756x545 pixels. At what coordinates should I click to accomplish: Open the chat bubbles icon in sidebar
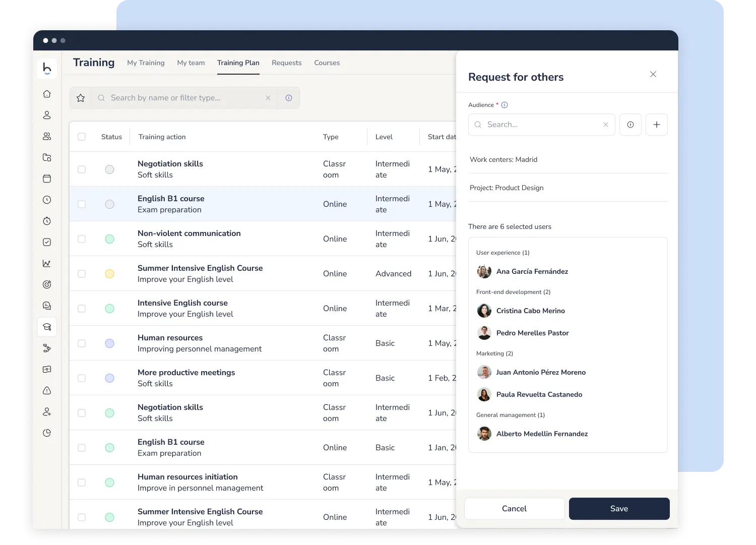click(47, 306)
